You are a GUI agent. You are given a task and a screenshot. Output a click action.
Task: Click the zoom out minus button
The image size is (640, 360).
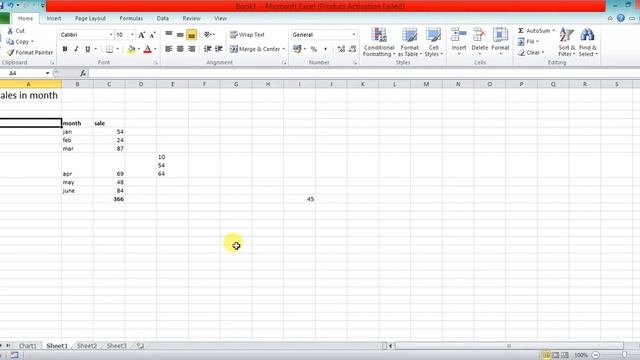tap(596, 355)
